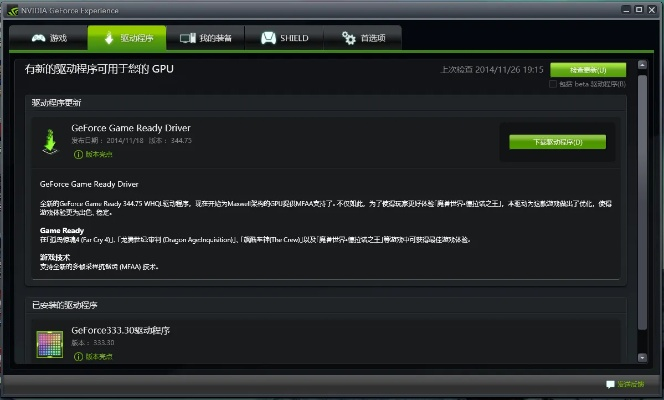Open release notes link for GeForce333.30 driver
The height and width of the screenshot is (400, 664).
pyautogui.click(x=99, y=356)
